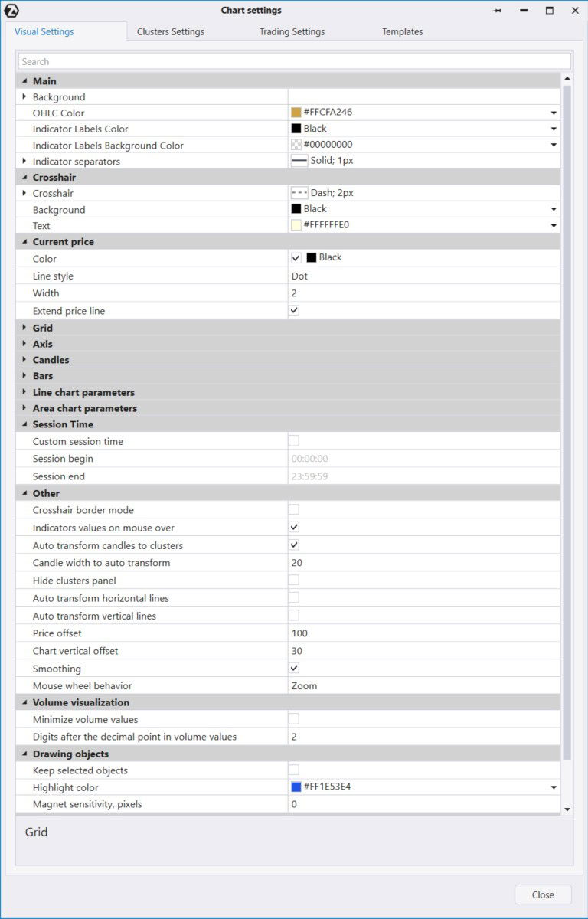Click the scrollbar down arrow
588x919 pixels.
tap(567, 809)
